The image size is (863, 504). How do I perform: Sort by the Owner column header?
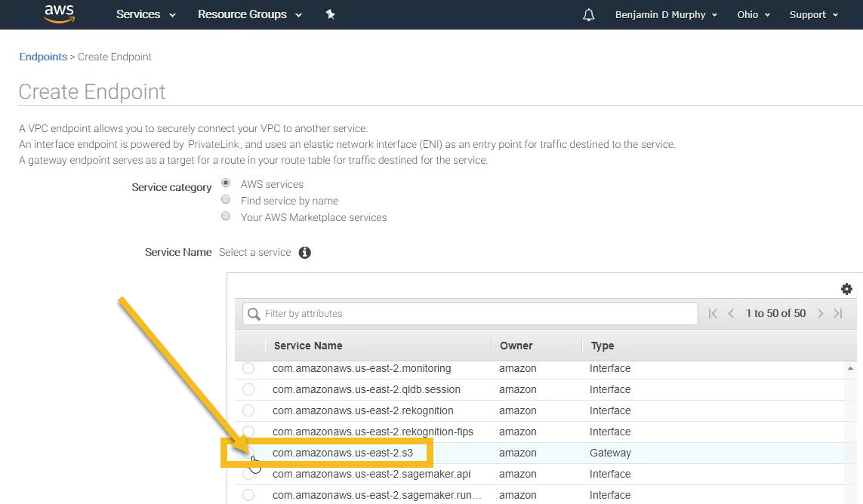tap(516, 346)
